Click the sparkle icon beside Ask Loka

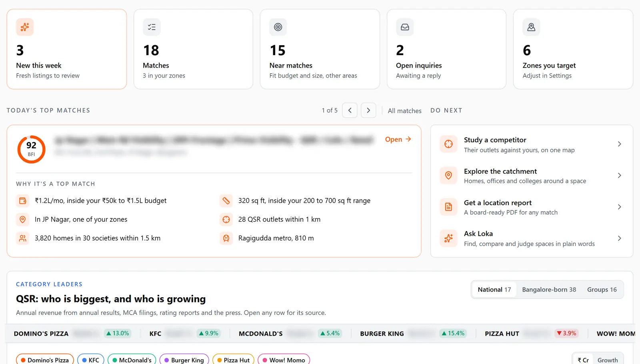(x=448, y=238)
